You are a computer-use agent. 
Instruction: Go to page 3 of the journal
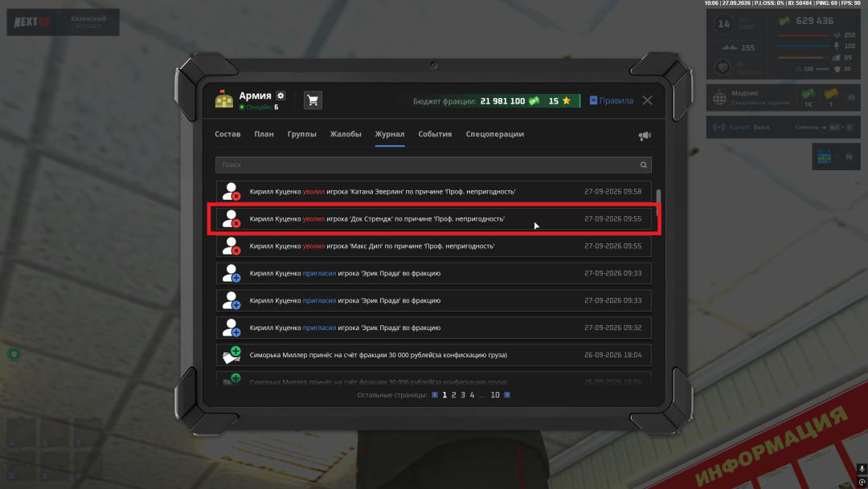point(464,395)
